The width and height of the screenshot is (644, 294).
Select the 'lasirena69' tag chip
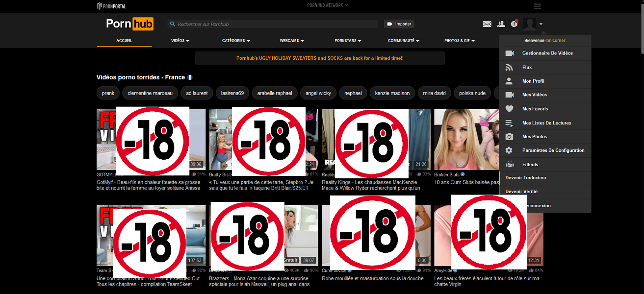coord(232,93)
